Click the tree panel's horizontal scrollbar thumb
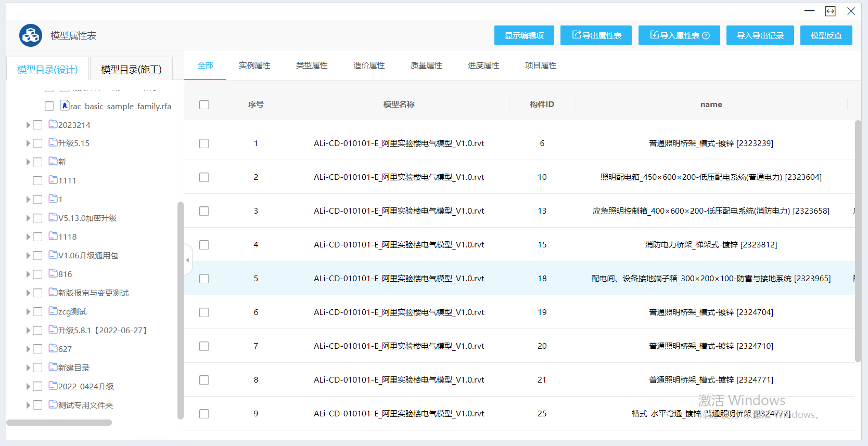 (x=59, y=423)
